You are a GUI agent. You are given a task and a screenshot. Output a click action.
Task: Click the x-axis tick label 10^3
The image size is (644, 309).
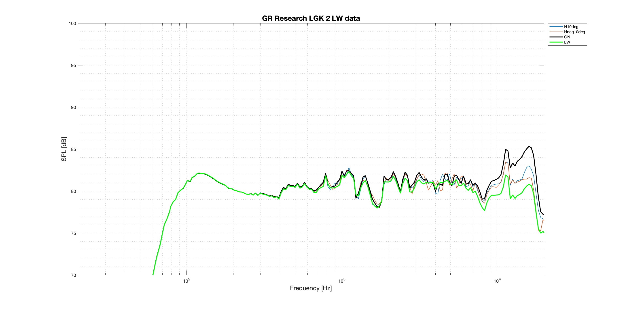(342, 281)
